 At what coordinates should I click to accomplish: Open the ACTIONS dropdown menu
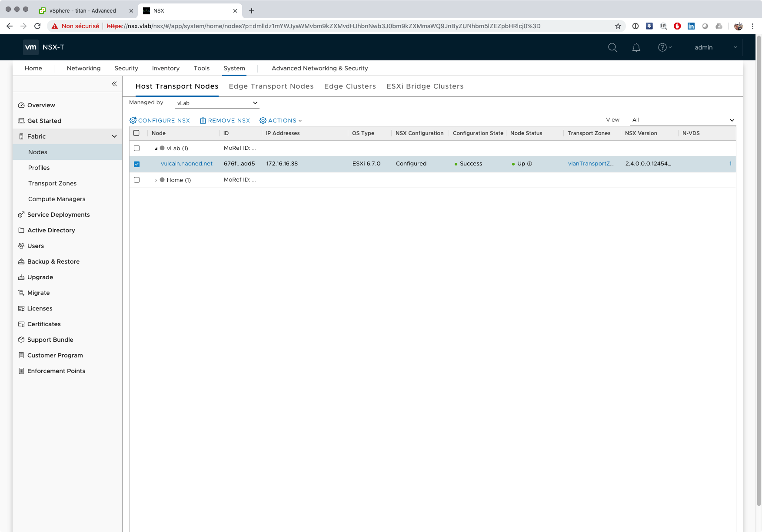click(x=281, y=120)
